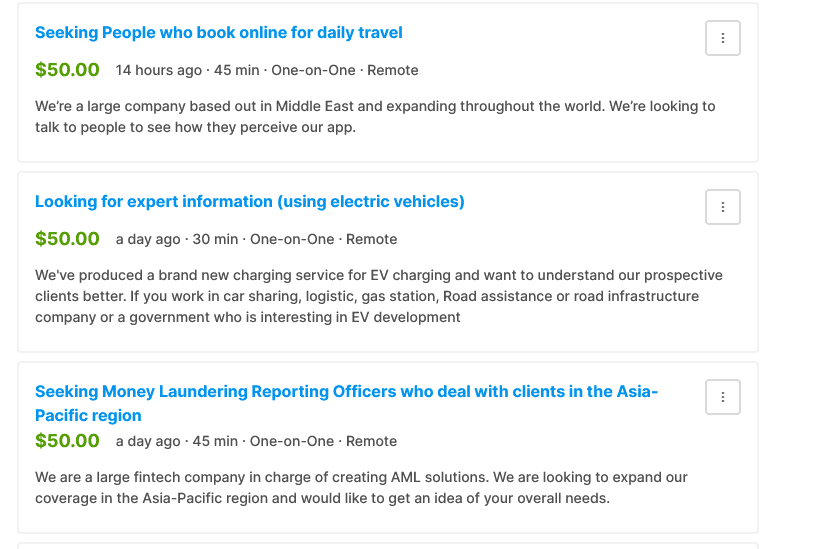Click "One-on-One" on the Money Laundering listing
Screen dimensions: 813x549
[x=291, y=442]
